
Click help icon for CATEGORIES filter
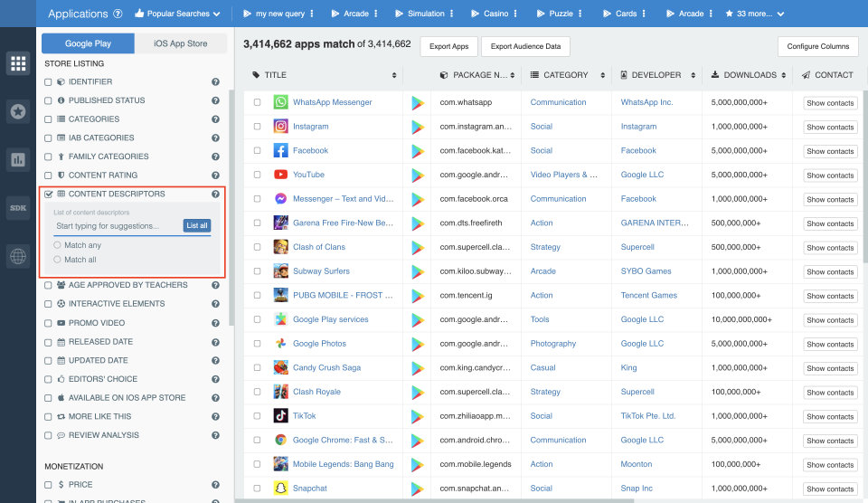point(215,119)
